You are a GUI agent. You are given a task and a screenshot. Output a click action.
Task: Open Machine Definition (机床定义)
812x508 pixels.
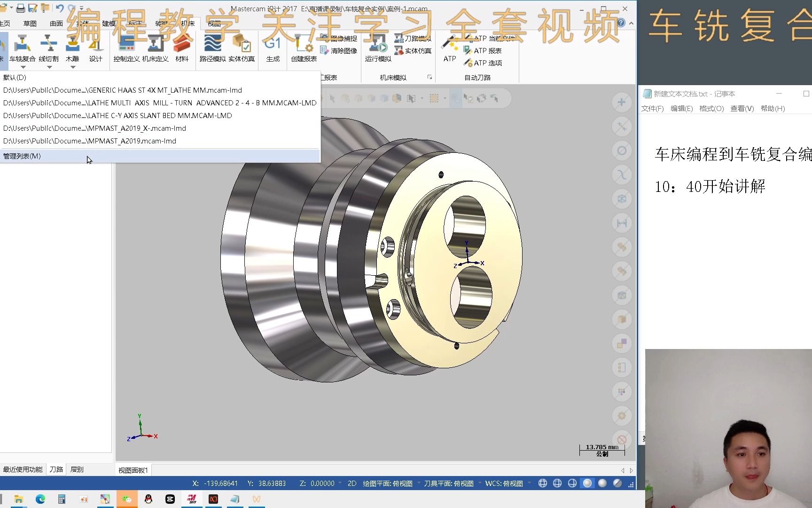tap(155, 49)
